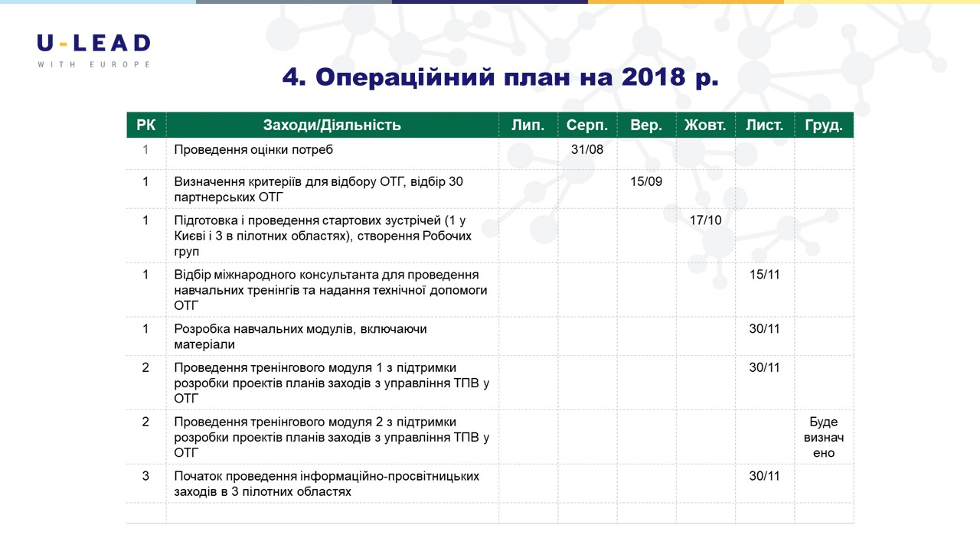
Task: Click the "Груд." month header
Action: click(x=824, y=126)
